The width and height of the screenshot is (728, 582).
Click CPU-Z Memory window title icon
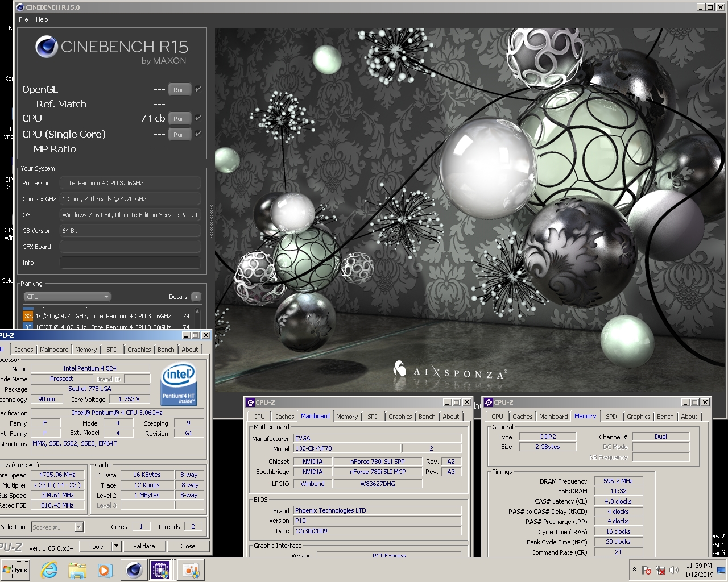click(x=489, y=402)
